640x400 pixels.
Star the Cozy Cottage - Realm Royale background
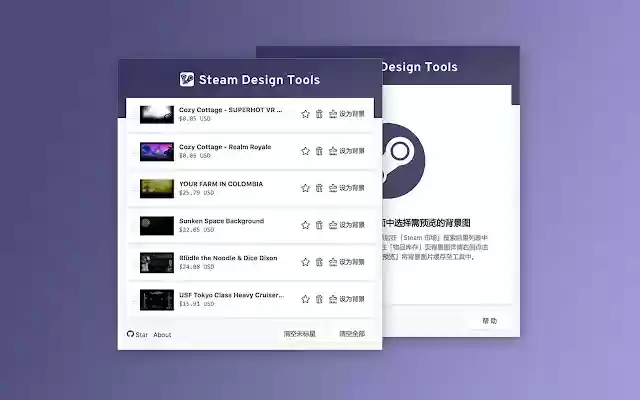coord(305,151)
